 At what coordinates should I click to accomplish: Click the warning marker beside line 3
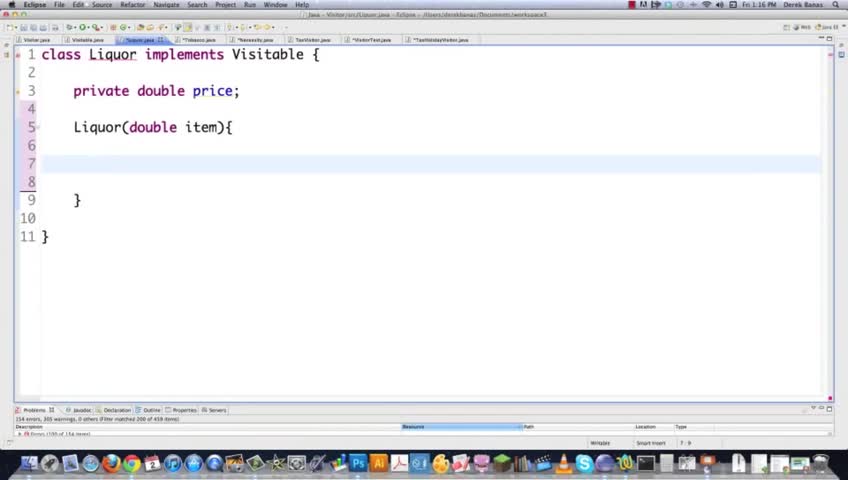coord(18,91)
